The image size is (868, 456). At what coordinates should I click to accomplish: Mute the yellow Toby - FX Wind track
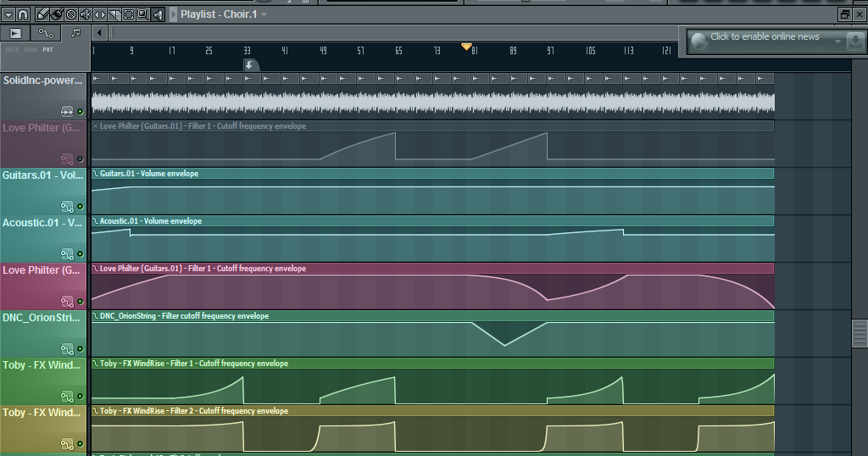point(81,444)
